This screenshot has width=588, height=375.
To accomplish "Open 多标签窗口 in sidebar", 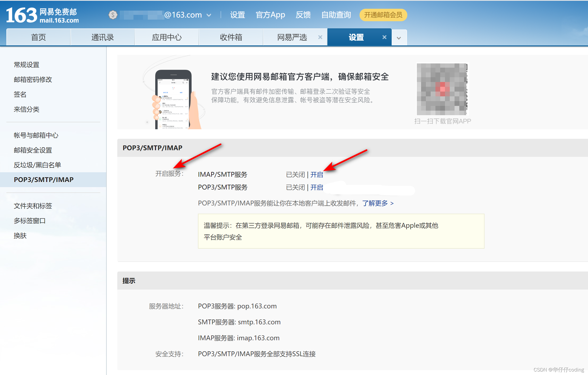I will pyautogui.click(x=30, y=221).
